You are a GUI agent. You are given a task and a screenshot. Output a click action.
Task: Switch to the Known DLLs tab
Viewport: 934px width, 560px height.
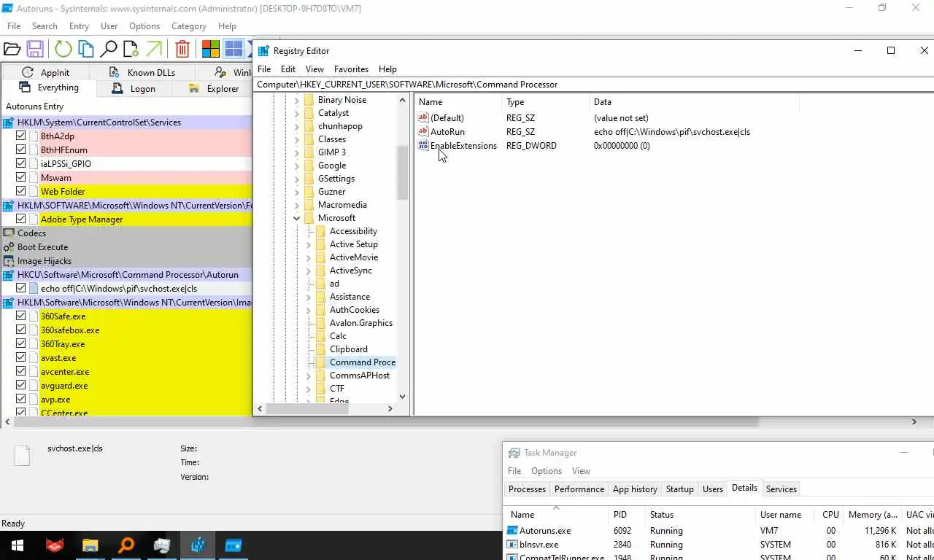[142, 72]
